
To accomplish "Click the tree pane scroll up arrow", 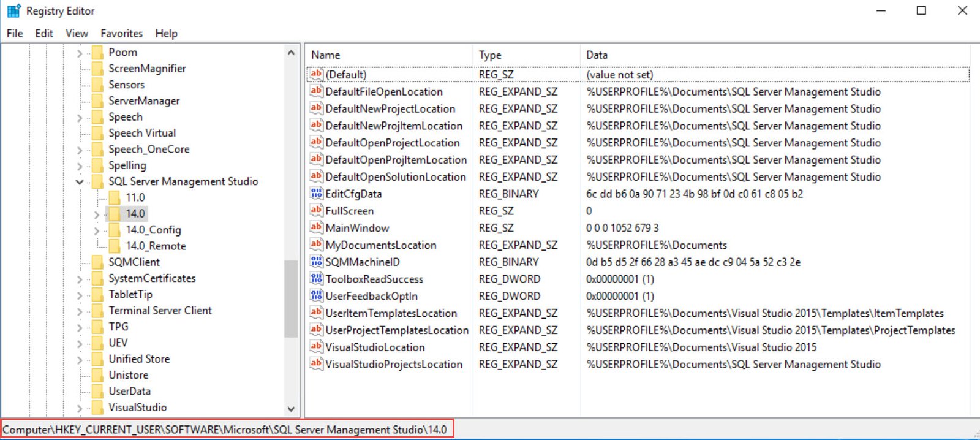I will click(x=291, y=53).
